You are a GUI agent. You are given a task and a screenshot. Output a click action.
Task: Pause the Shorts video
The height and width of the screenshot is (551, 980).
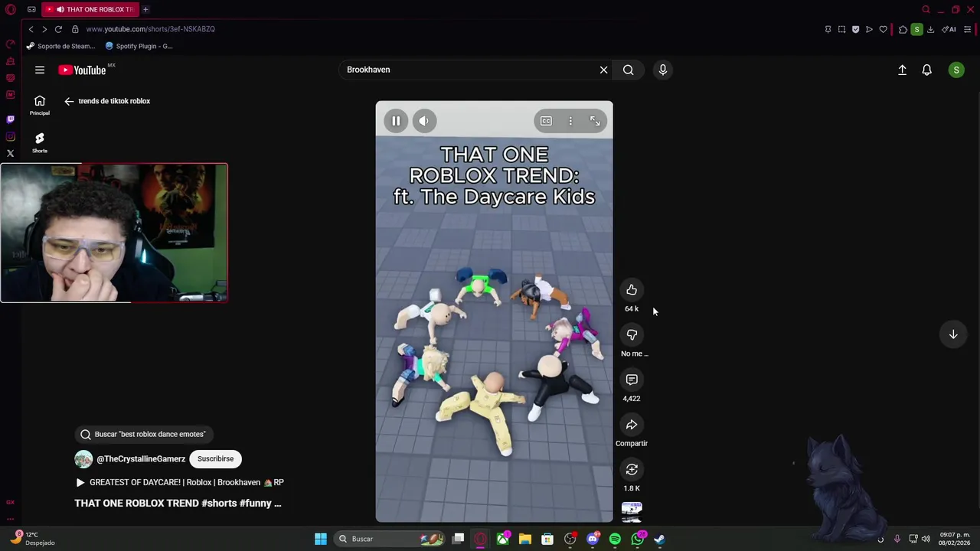[396, 121]
